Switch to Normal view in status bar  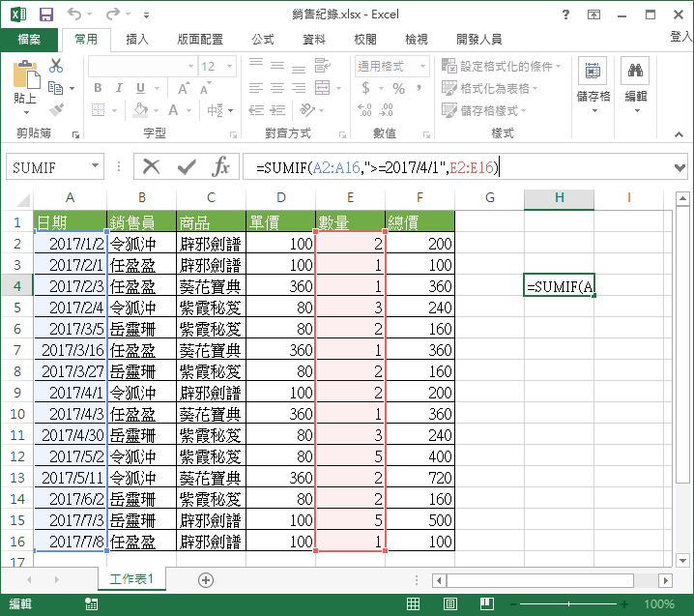(414, 604)
